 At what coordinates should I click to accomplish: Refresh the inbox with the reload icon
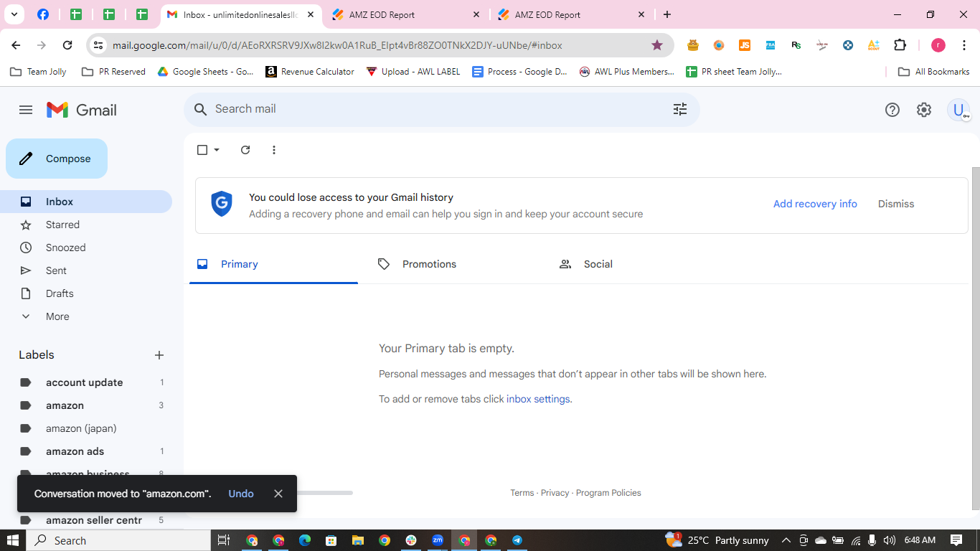245,150
